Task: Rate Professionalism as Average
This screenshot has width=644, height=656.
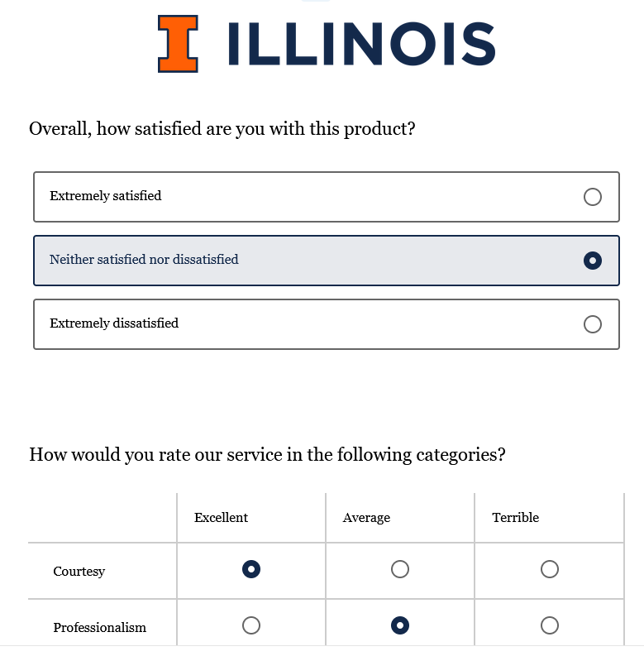Action: [x=400, y=625]
